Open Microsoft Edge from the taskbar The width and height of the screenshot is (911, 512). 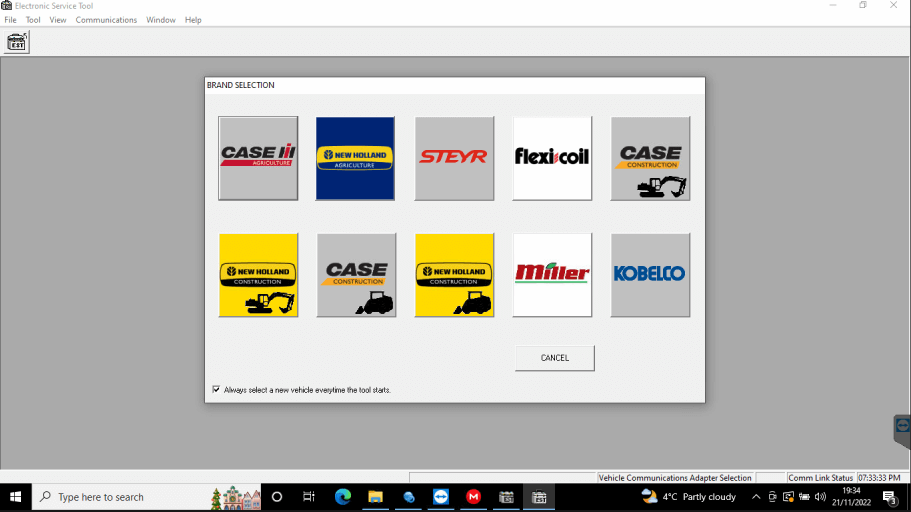click(x=343, y=497)
